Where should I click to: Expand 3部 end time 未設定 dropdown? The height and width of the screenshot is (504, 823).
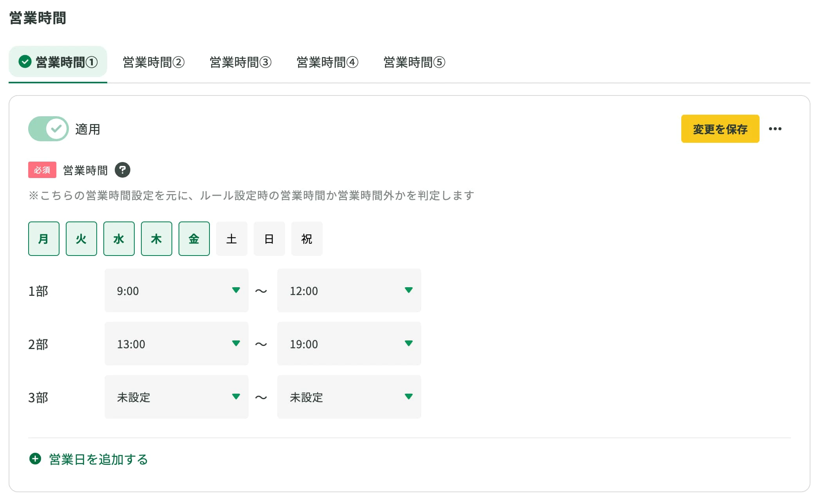(349, 397)
